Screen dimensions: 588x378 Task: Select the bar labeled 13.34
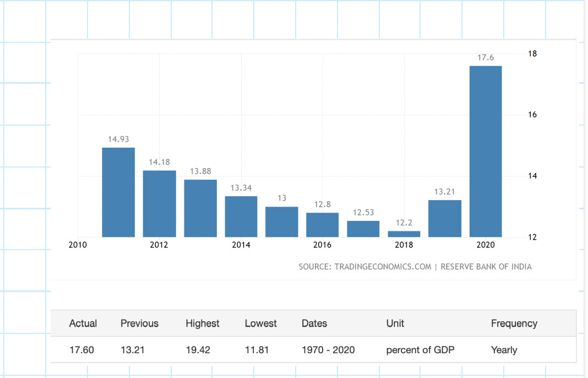click(241, 216)
